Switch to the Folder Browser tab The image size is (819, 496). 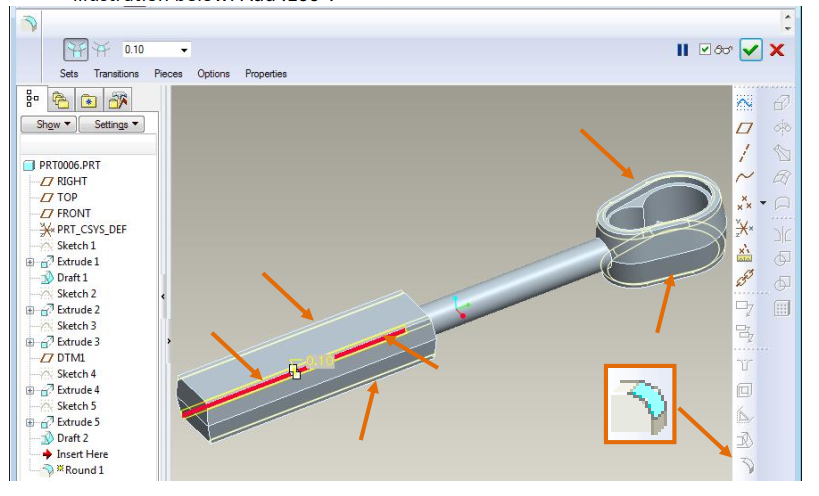[x=60, y=99]
